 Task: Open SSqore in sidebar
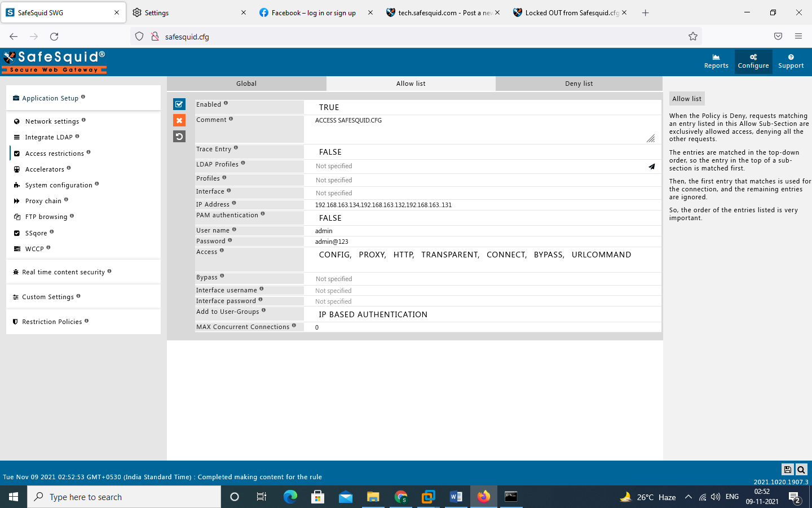pos(36,233)
